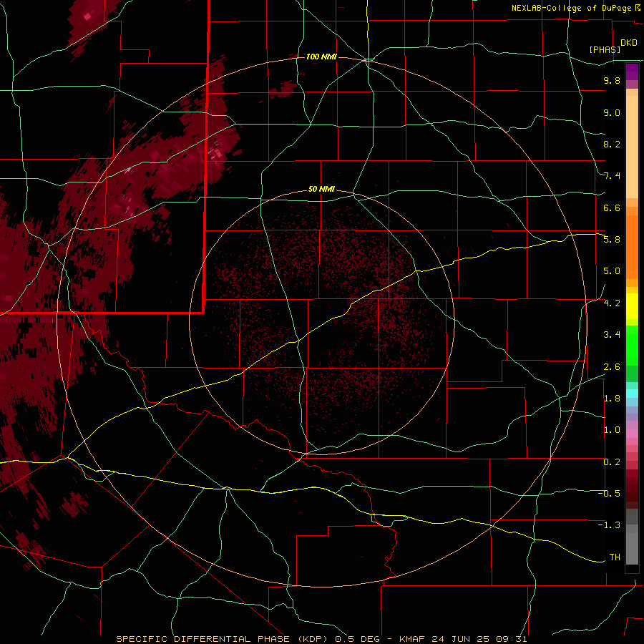The width and height of the screenshot is (644, 644).
Task: Click the -0.5 legend value
Action: pyautogui.click(x=609, y=494)
